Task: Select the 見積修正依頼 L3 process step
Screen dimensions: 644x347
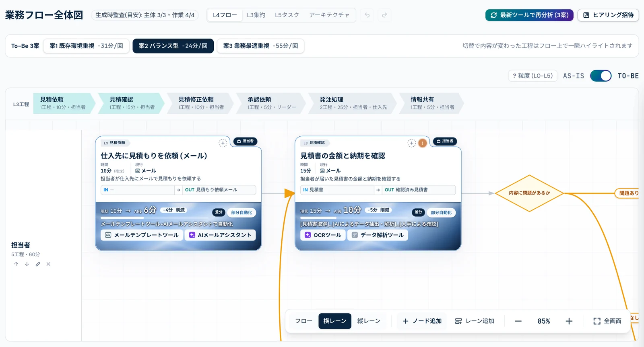Action: (200, 103)
